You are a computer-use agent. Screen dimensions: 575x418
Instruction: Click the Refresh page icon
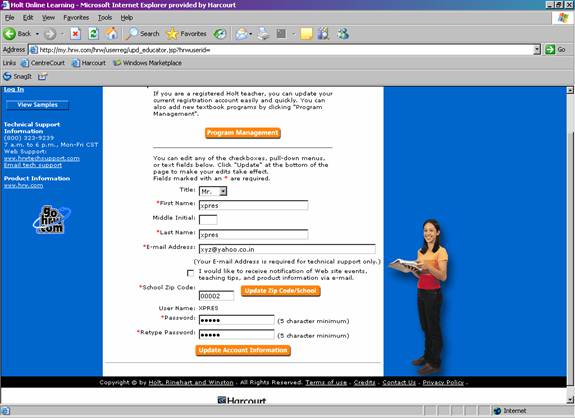pyautogui.click(x=94, y=34)
